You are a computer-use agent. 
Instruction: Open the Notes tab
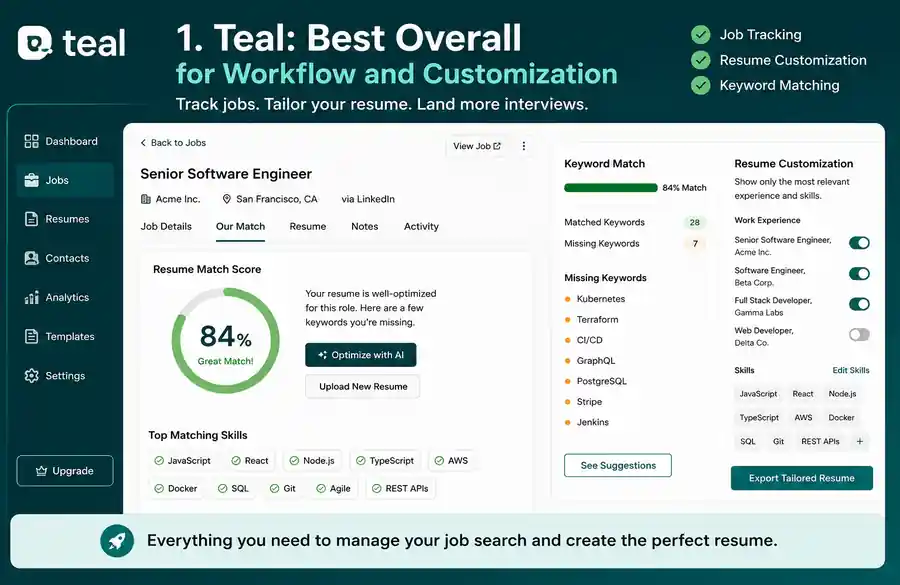(x=364, y=226)
